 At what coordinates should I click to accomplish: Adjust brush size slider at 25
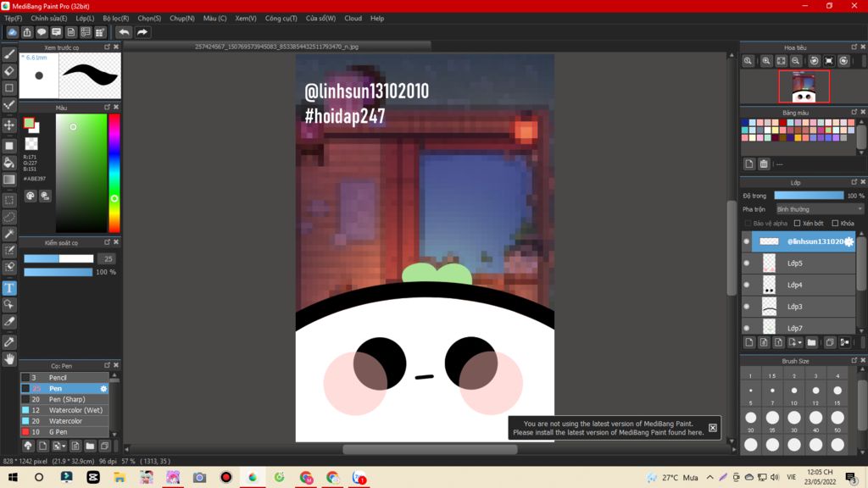coord(58,258)
